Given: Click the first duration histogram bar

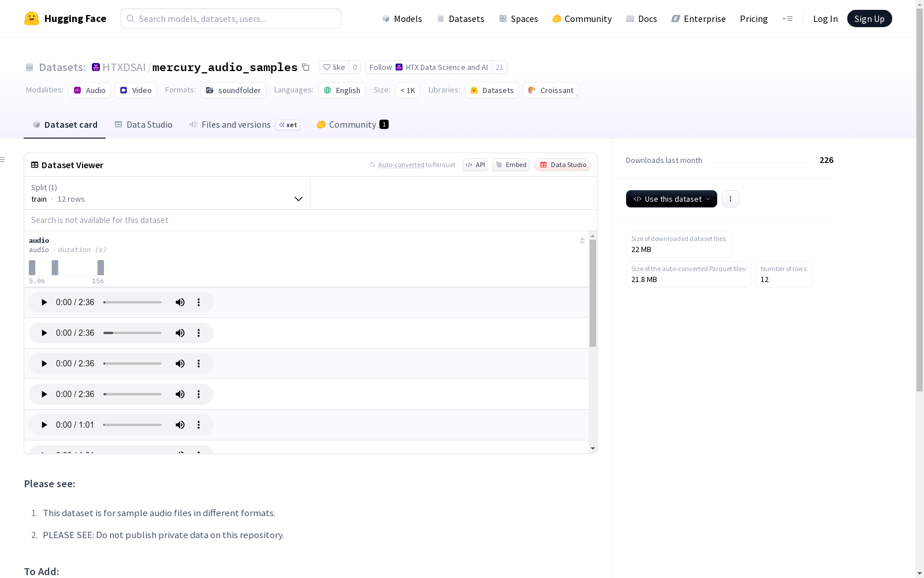Looking at the screenshot, I should pyautogui.click(x=32, y=268).
